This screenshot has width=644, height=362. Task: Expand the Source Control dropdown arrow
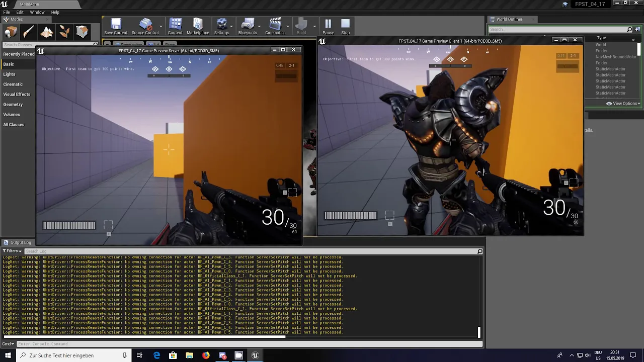pos(161,26)
